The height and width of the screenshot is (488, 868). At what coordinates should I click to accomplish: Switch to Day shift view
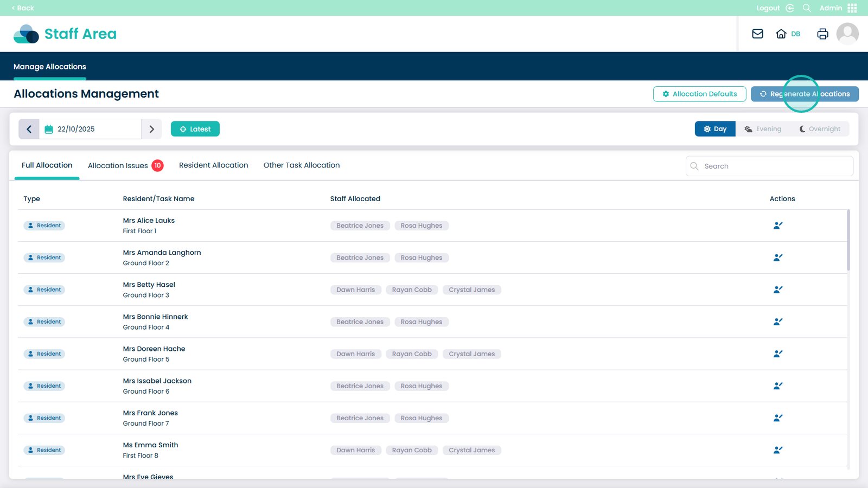click(715, 129)
